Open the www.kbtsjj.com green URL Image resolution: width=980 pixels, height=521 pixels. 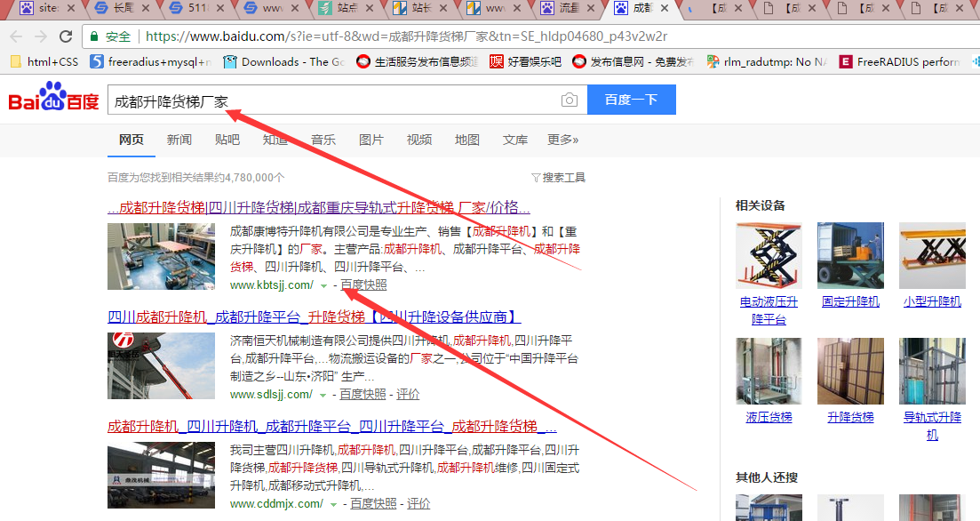click(272, 285)
